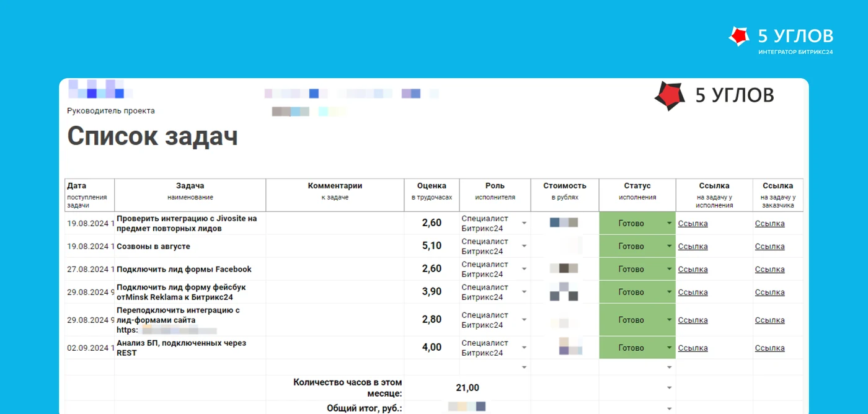Select date cell 27.08.2024

(x=90, y=270)
